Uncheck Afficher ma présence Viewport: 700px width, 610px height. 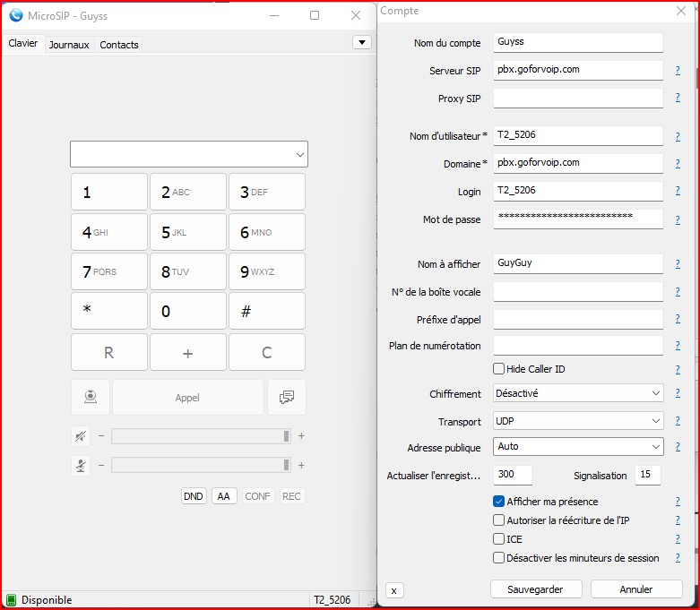tap(498, 501)
